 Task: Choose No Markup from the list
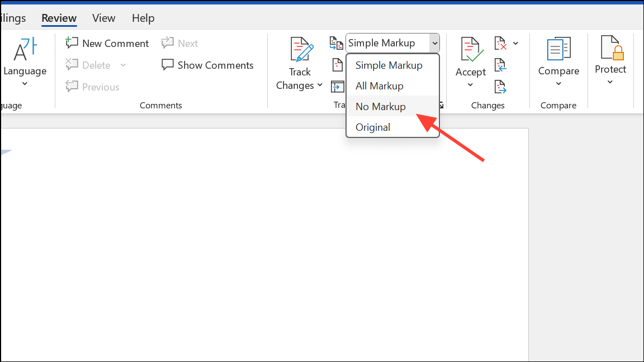[x=381, y=106]
